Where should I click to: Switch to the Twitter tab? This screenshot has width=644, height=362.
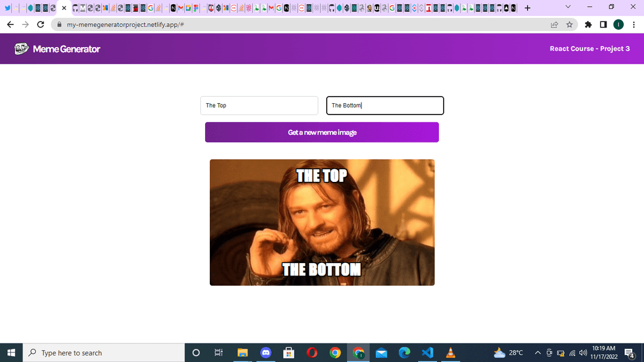(7, 8)
